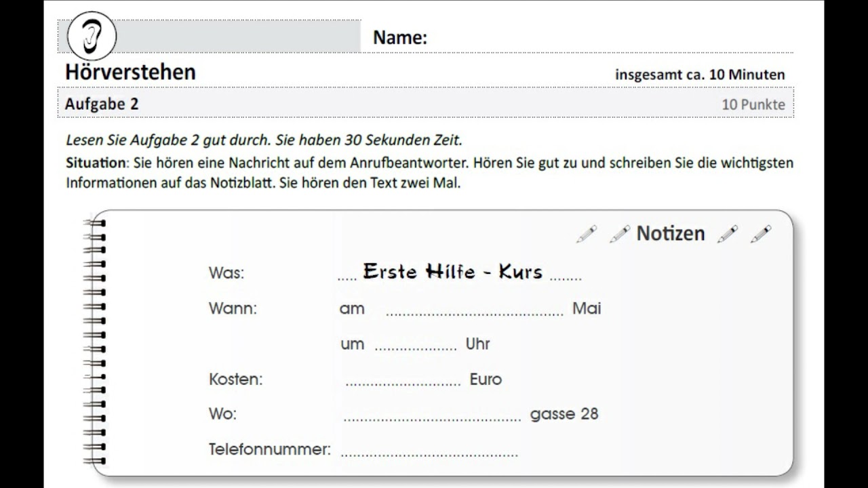The width and height of the screenshot is (868, 488).
Task: Click the last pencil icon right of Notizen
Action: click(761, 234)
